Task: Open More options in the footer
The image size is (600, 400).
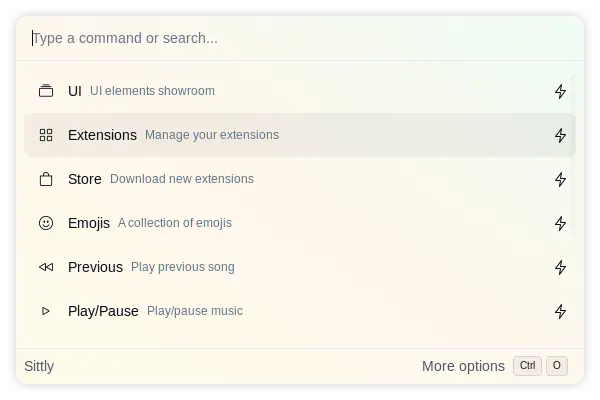Action: point(463,366)
